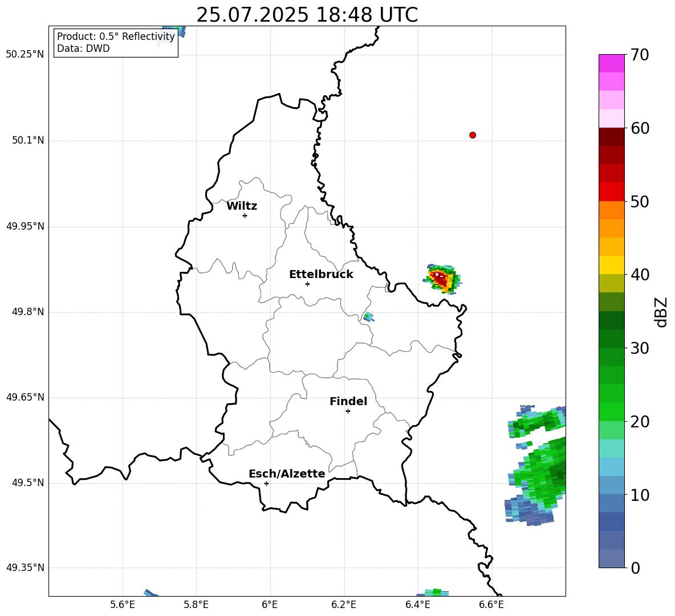The width and height of the screenshot is (675, 616).
Task: Click the longitude label '5.8°E'
Action: [x=196, y=605]
